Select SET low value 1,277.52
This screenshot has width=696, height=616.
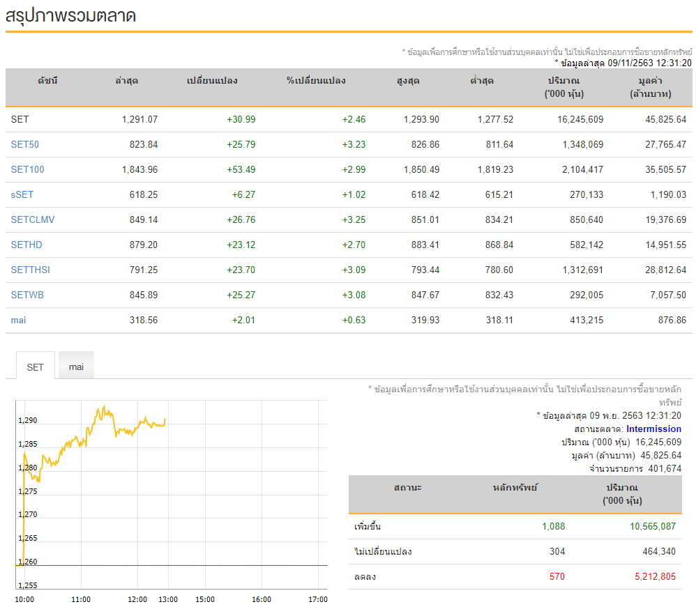495,119
